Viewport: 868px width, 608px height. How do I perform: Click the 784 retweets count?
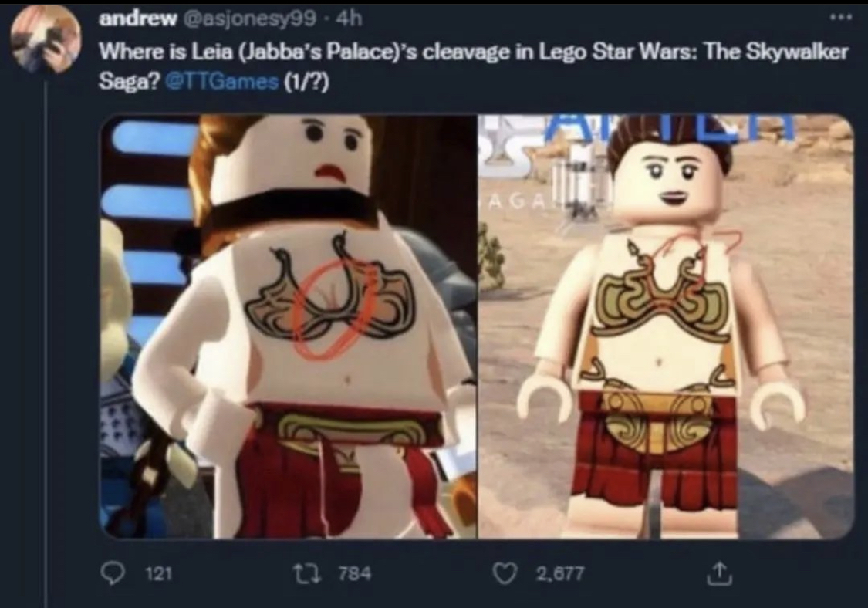pos(354,573)
